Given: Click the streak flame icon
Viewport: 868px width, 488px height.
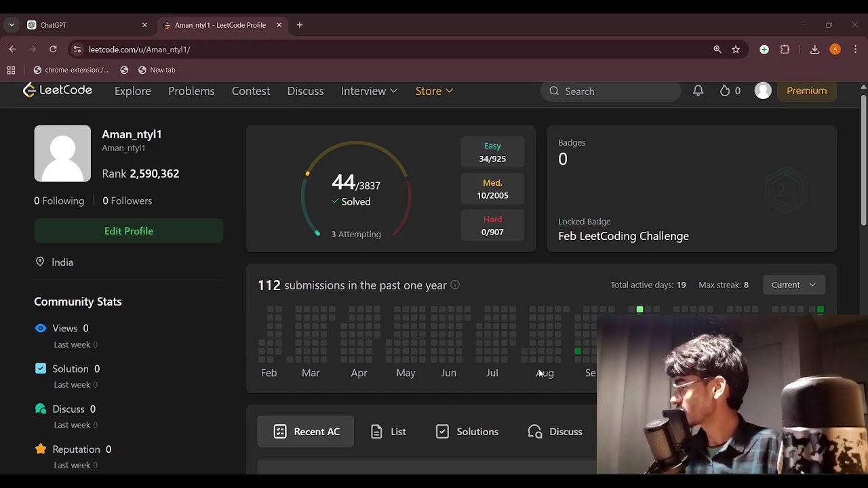Looking at the screenshot, I should pos(725,91).
